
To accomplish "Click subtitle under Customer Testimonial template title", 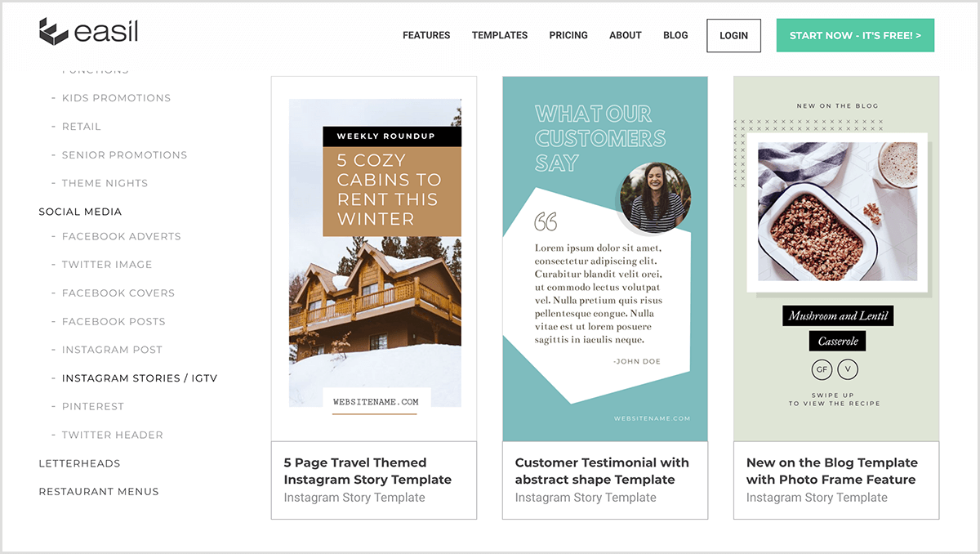I will click(586, 498).
